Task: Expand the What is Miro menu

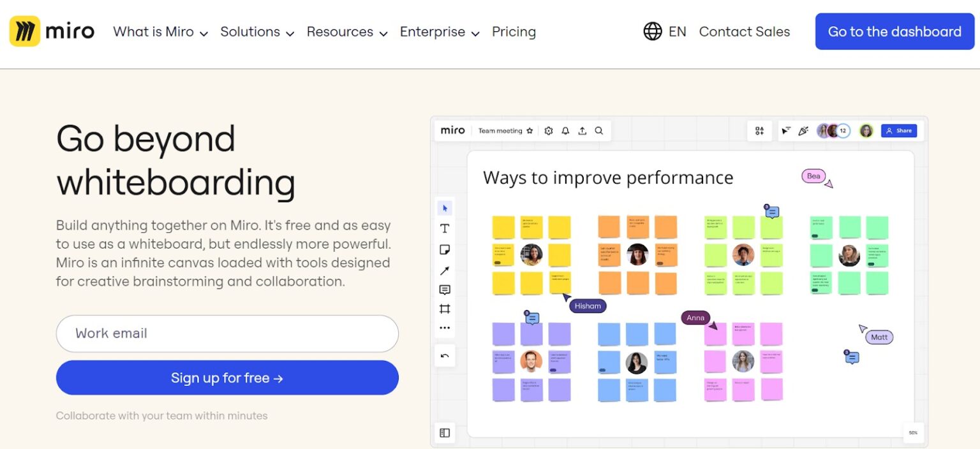Action: [x=160, y=32]
